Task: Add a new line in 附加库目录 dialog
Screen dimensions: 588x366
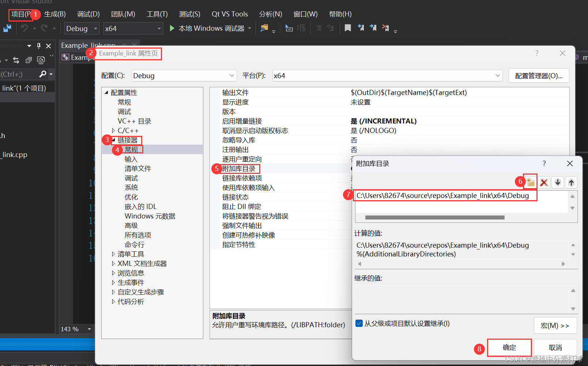Action: [x=530, y=182]
